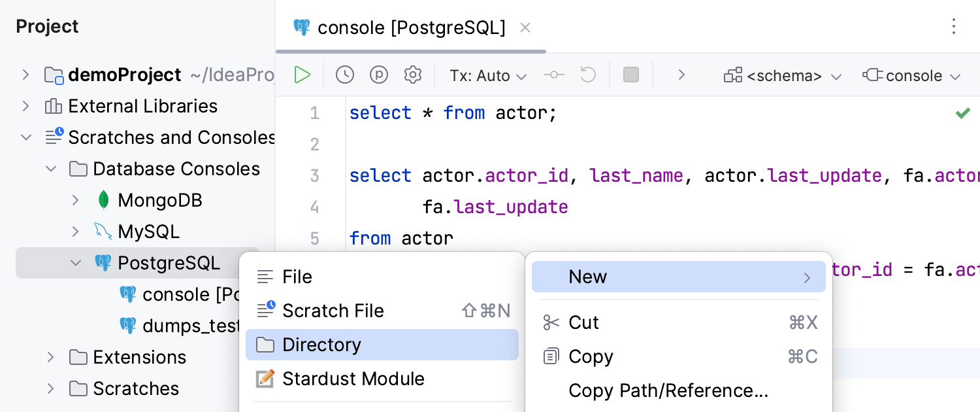Click the MongoDB leaf icon
This screenshot has width=980, height=412.
(x=103, y=200)
